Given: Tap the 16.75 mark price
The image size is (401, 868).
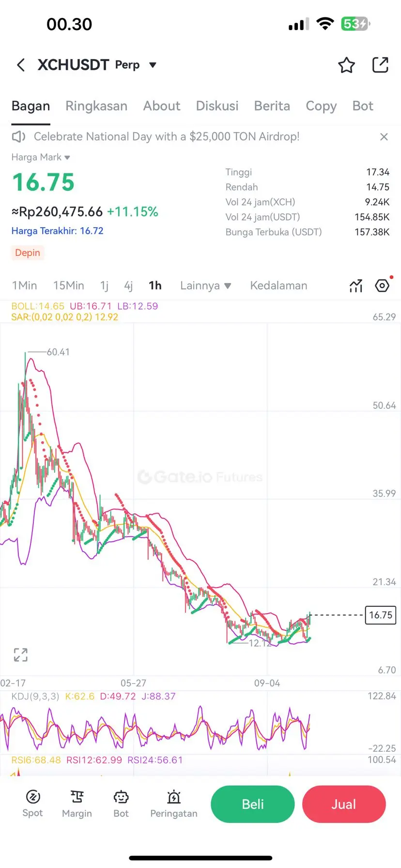Looking at the screenshot, I should pos(43,183).
